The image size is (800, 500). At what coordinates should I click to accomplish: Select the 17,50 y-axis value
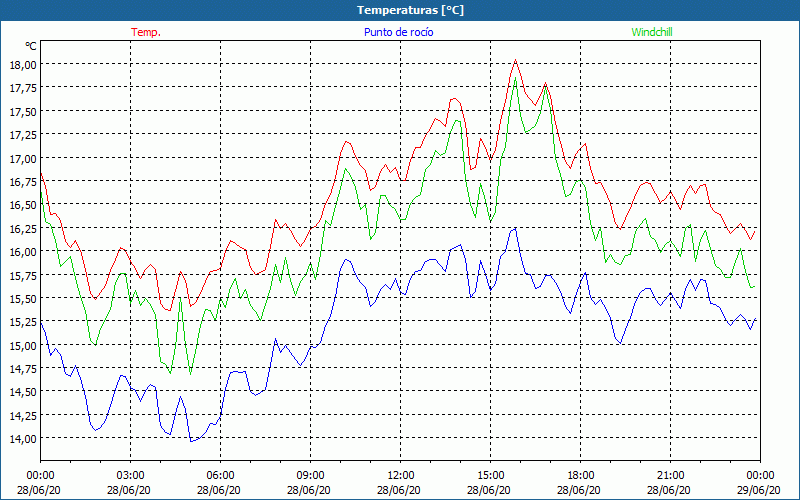coord(23,111)
